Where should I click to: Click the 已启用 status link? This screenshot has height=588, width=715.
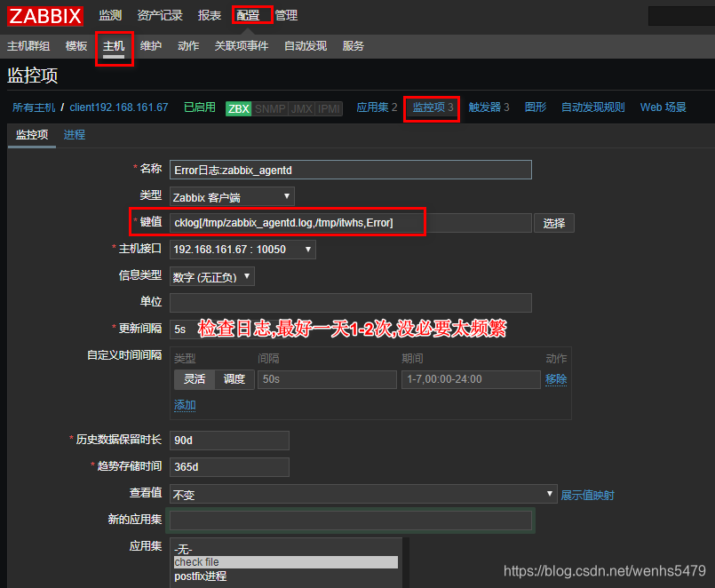(x=199, y=107)
